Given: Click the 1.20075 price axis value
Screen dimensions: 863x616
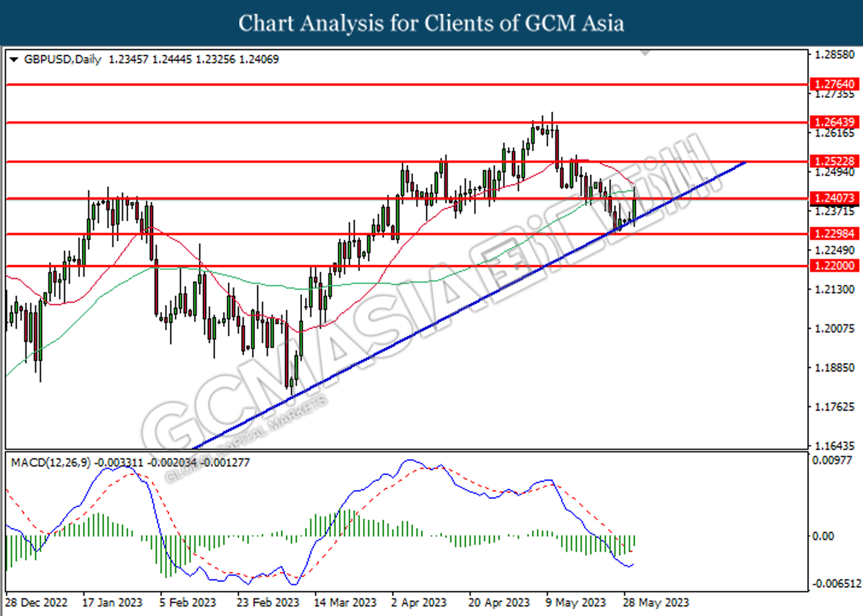Looking at the screenshot, I should point(835,328).
